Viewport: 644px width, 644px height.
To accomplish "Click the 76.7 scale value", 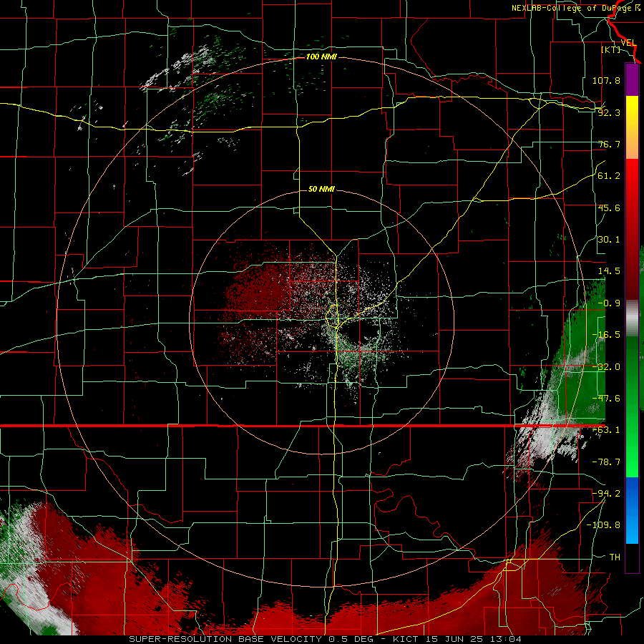I will pos(609,144).
